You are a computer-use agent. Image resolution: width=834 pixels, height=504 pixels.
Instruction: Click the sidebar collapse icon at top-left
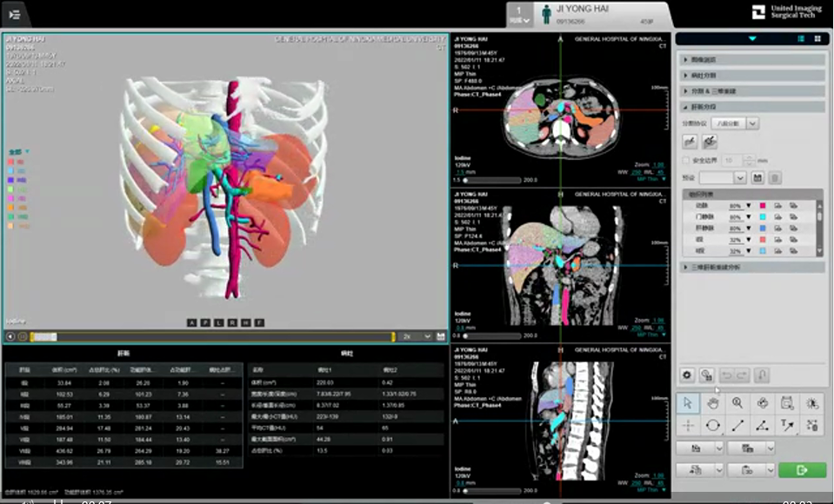click(x=15, y=15)
